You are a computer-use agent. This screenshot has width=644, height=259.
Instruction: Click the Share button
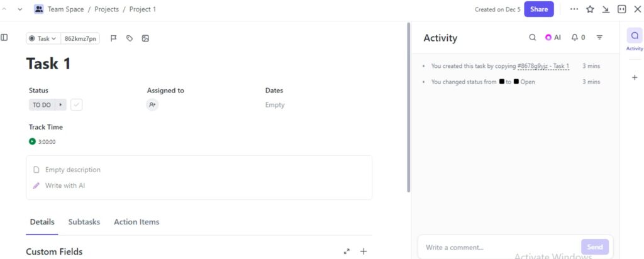[x=539, y=9]
